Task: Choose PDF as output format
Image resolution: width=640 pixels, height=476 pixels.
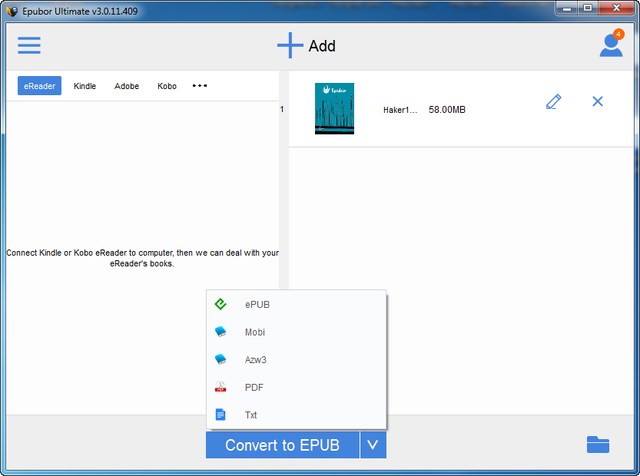Action: 296,387
